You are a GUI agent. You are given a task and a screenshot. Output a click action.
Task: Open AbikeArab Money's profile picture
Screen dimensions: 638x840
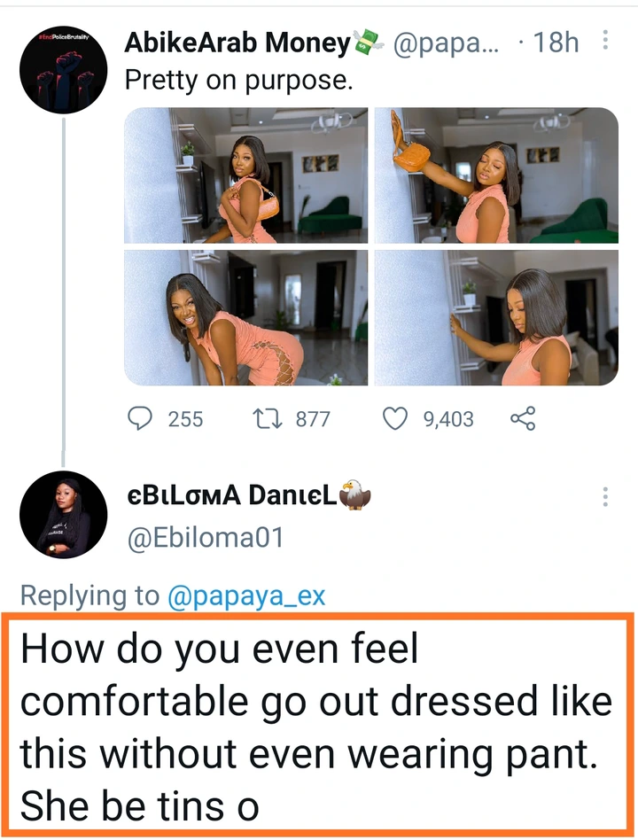pos(63,69)
